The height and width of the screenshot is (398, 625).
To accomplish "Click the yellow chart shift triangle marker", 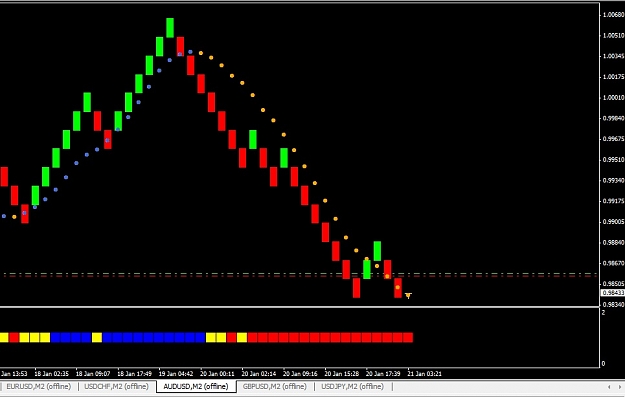I will (x=408, y=296).
